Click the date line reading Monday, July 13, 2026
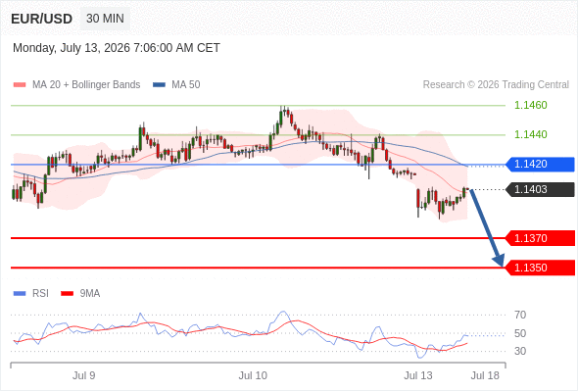Screen dimensions: 578x392 pyautogui.click(x=117, y=48)
